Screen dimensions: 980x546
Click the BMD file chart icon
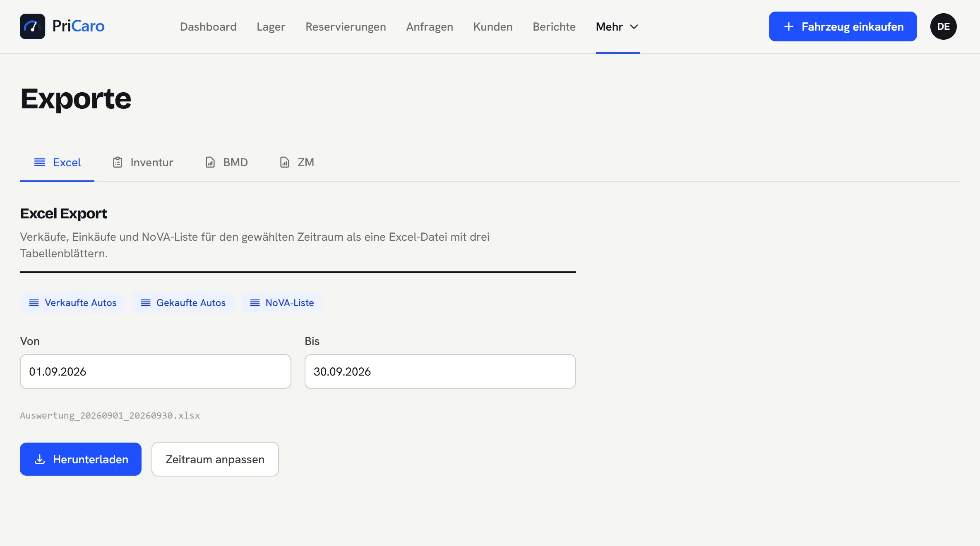click(210, 162)
